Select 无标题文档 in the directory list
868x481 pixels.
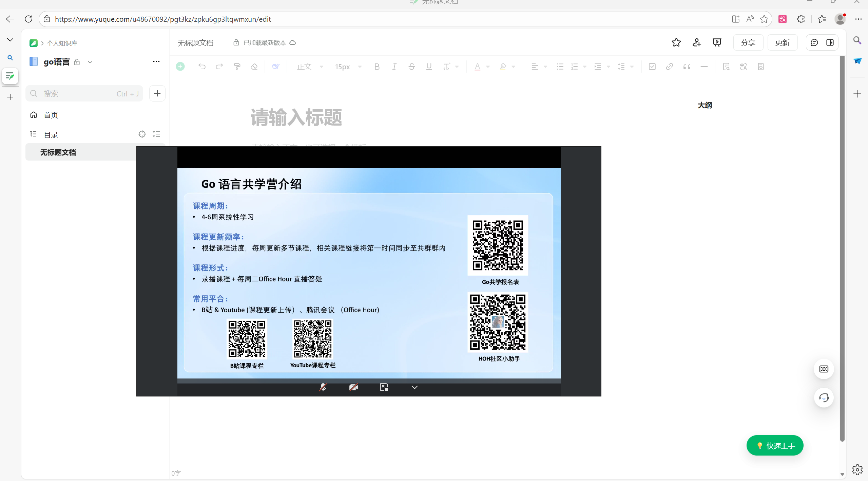point(58,152)
